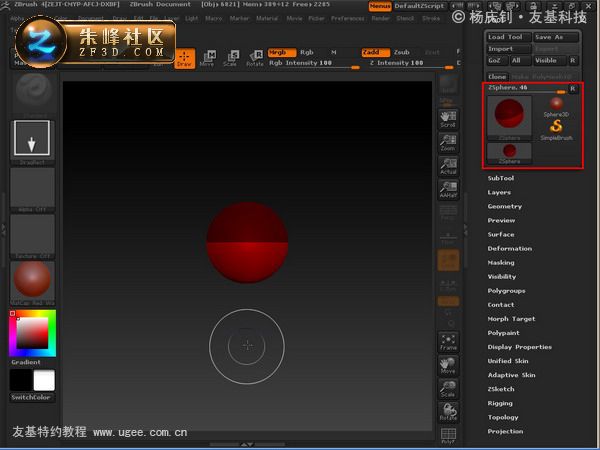600x450 pixels.
Task: Expand the Surface section
Action: click(501, 235)
